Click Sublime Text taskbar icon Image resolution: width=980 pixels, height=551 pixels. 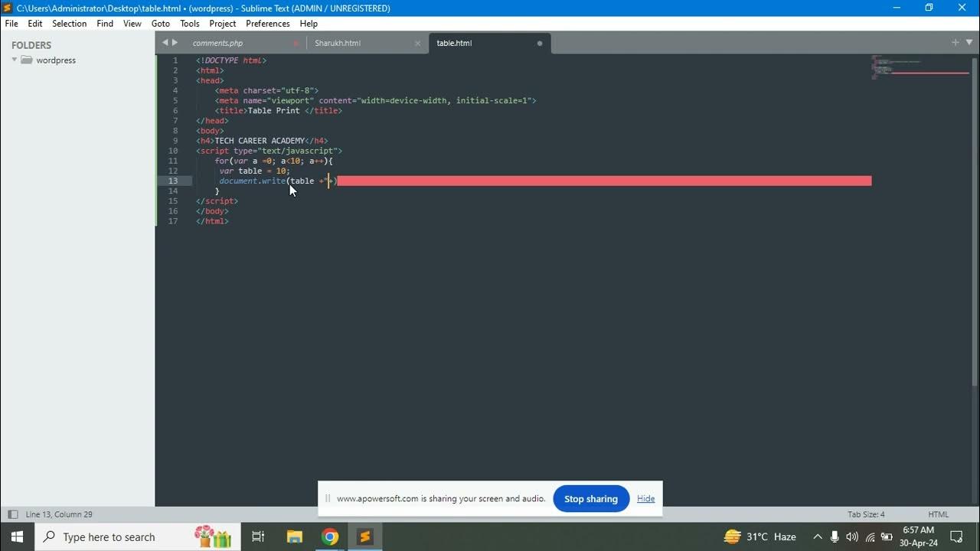(x=365, y=536)
